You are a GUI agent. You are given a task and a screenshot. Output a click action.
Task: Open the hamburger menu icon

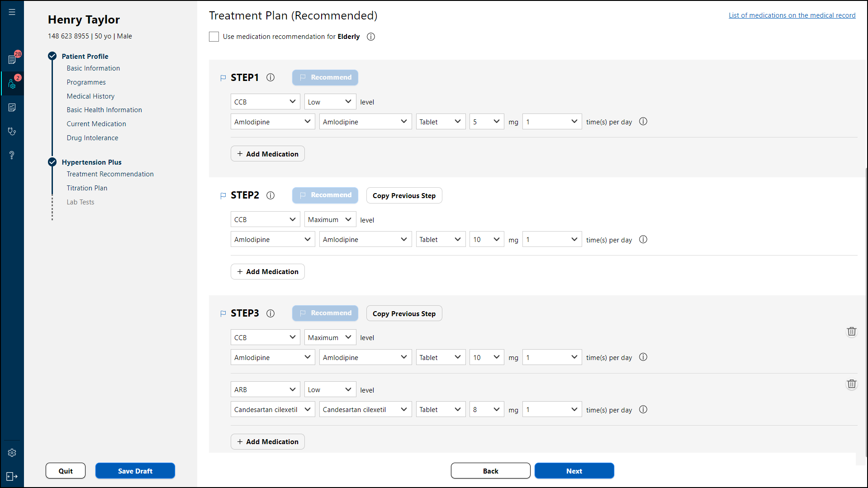point(12,12)
